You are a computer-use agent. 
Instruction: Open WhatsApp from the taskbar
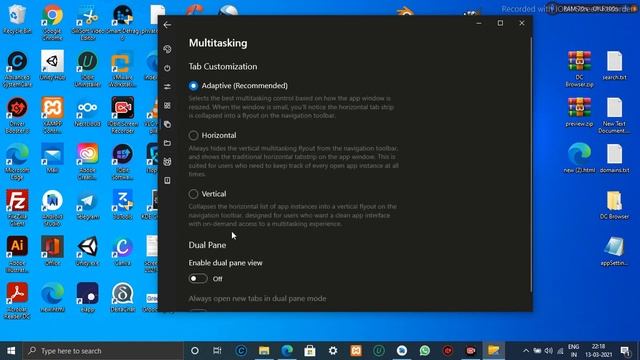425,351
